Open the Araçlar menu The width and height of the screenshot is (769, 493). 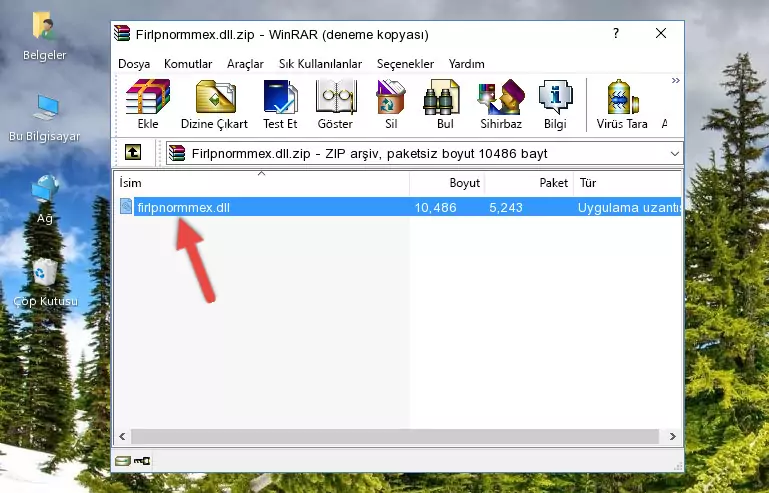tap(245, 64)
